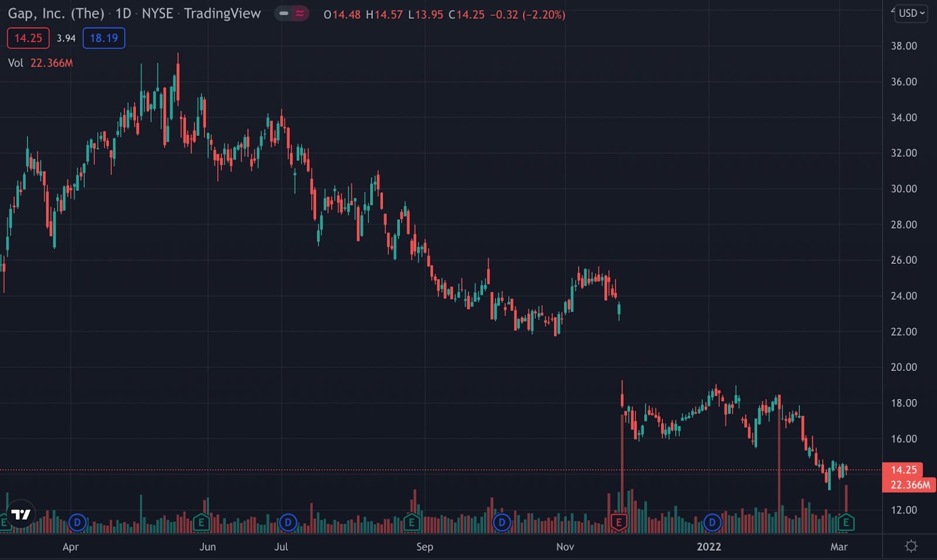Open chart settings gear icon
This screenshot has width=937, height=560.
[x=911, y=546]
